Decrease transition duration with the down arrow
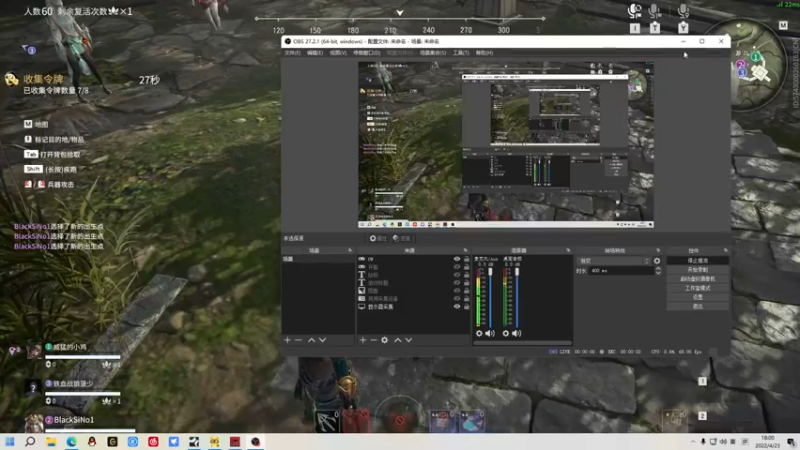Screen dimensions: 800x450 tap(658, 273)
